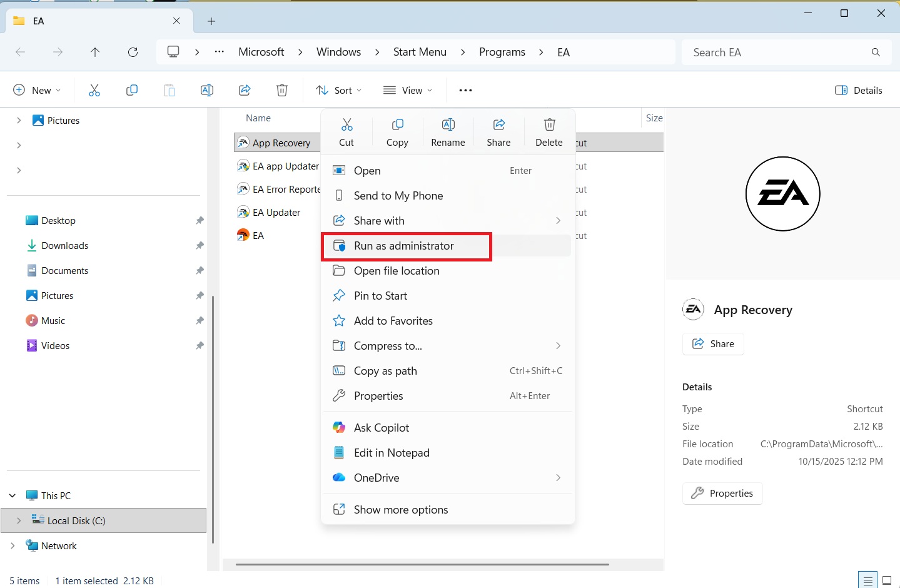Click the navigation pane vertical scrollbar
This screenshot has width=900, height=588.
point(213,419)
